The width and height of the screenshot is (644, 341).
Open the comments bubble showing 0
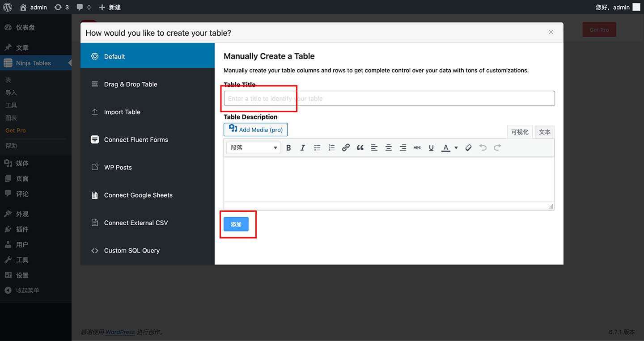tap(84, 7)
